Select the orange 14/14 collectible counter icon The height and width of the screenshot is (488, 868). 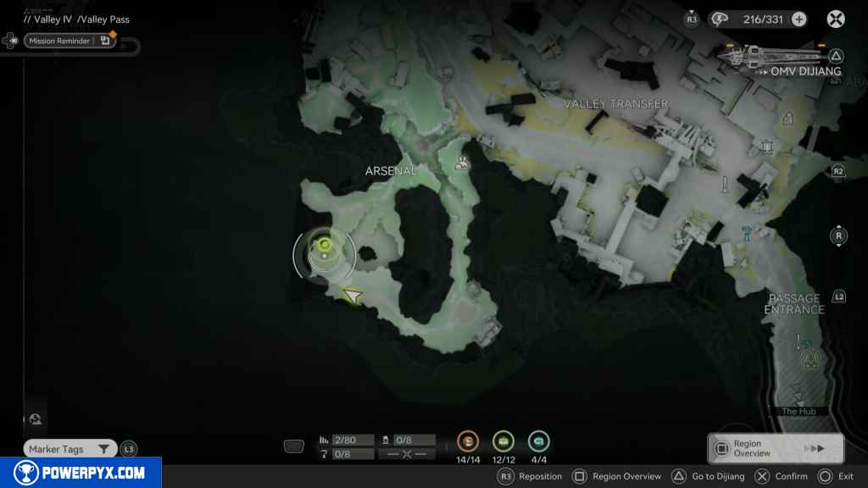468,441
